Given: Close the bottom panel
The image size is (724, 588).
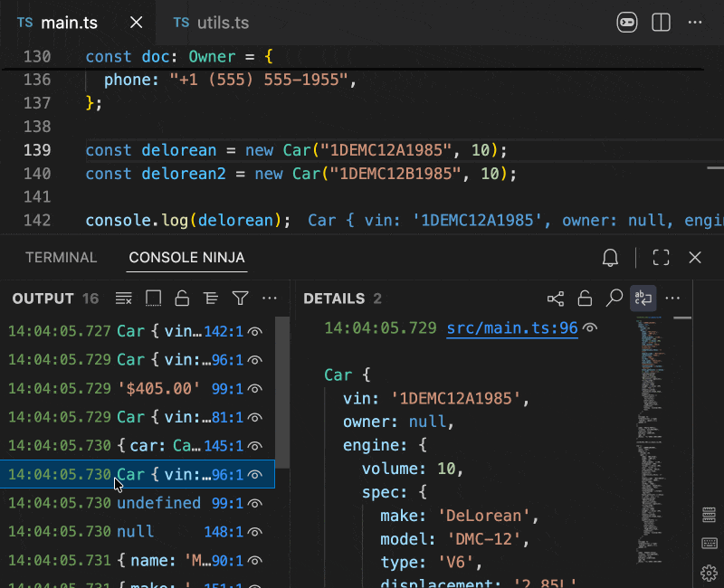Looking at the screenshot, I should (694, 258).
